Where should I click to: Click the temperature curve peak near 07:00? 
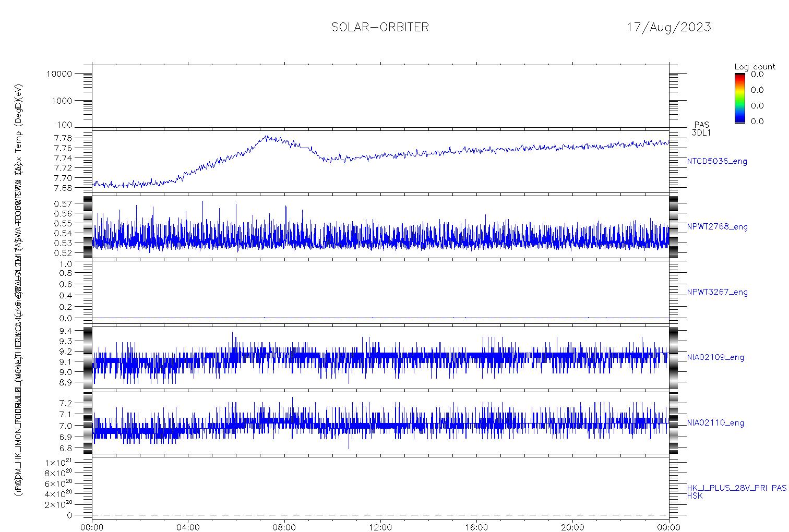[x=267, y=137]
